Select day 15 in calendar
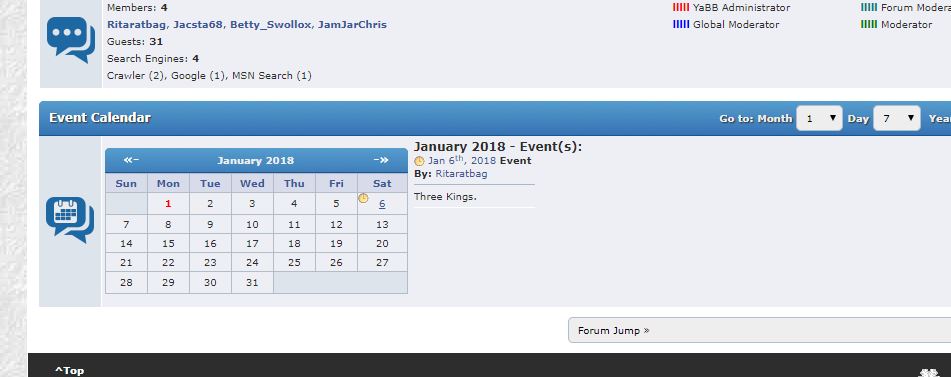Viewport: 951px width, 377px height. pos(168,244)
